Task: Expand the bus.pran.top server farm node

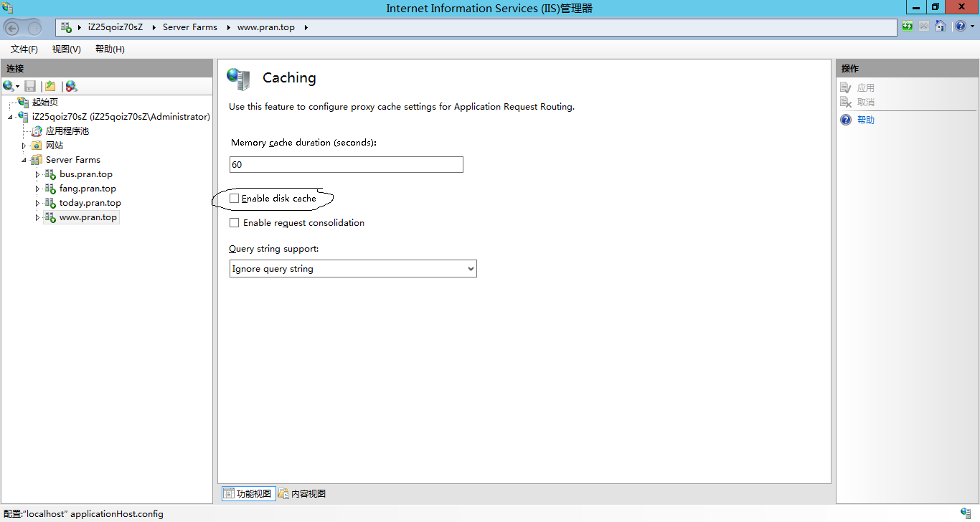Action: (x=37, y=174)
